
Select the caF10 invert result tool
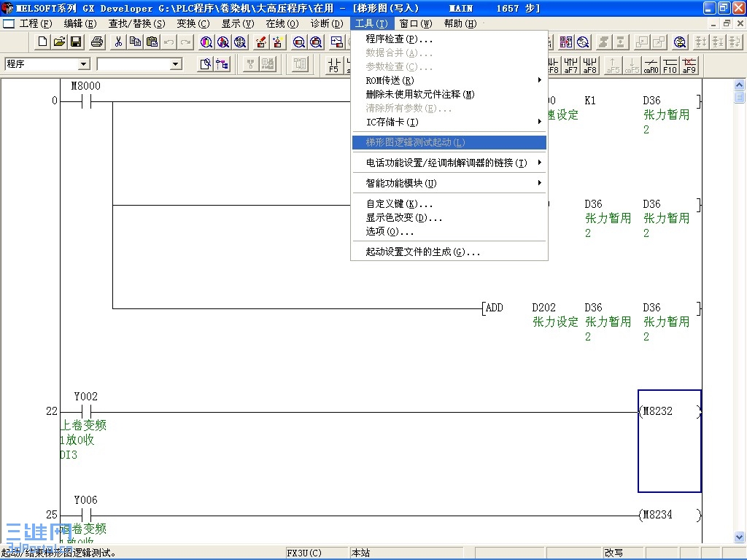(x=651, y=65)
